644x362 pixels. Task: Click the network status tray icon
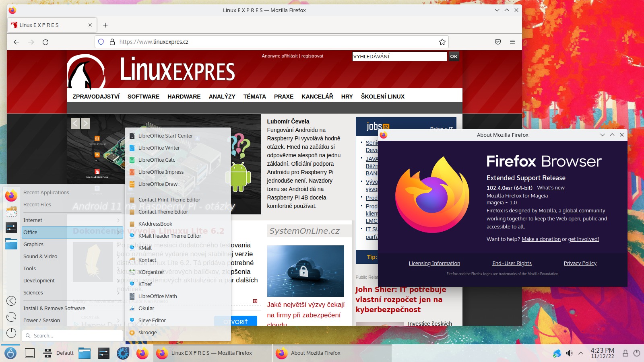[x=557, y=353]
